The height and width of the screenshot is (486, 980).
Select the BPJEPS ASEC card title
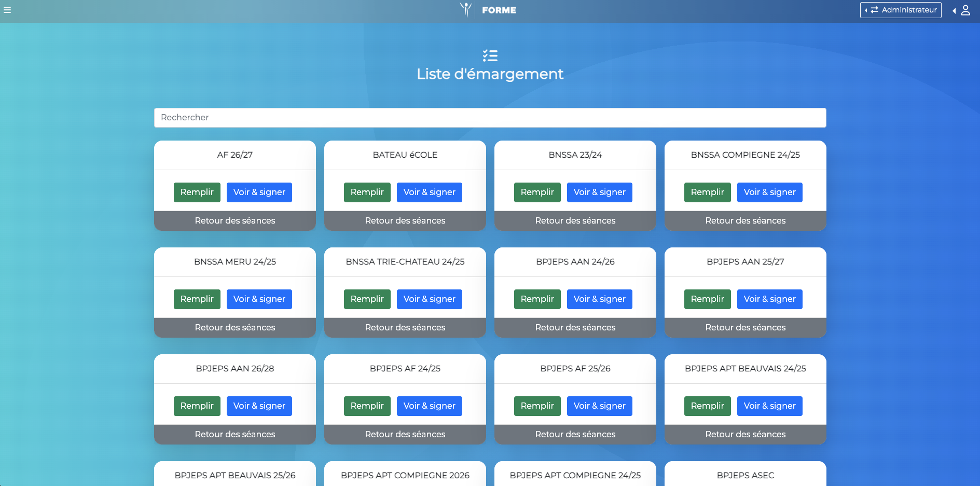point(746,476)
